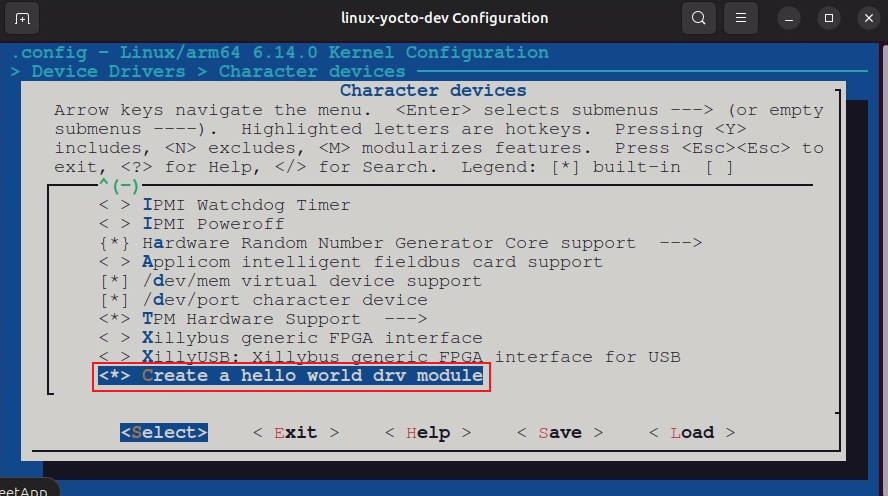Click the terminal search magnifier icon
Screen dimensions: 888x496
coord(699,18)
